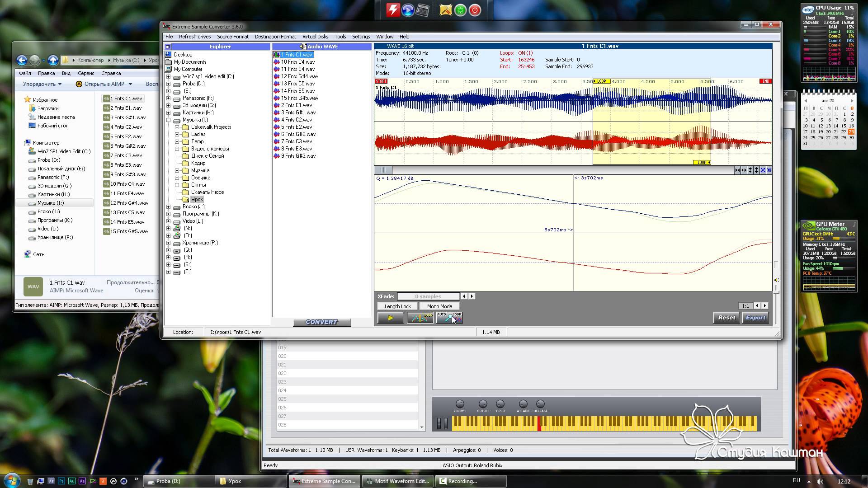Click the blue zoom collapse icon
This screenshot has width=868, height=488.
click(769, 170)
